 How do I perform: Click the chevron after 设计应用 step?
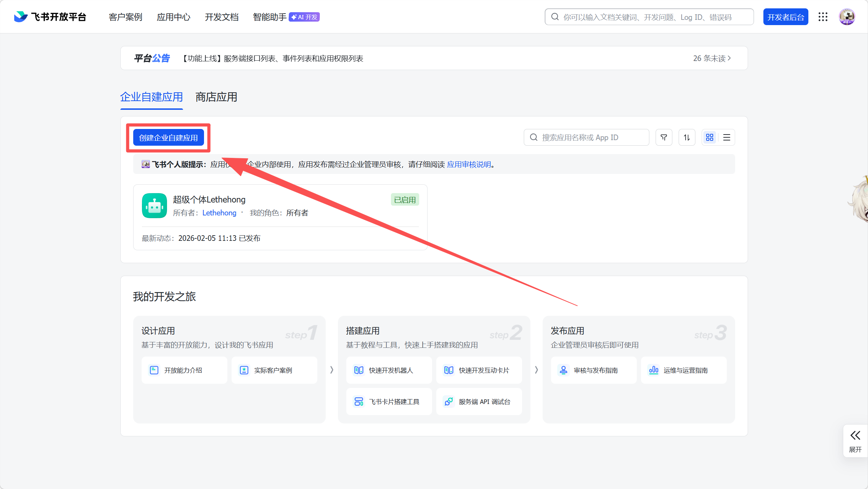[x=332, y=370]
